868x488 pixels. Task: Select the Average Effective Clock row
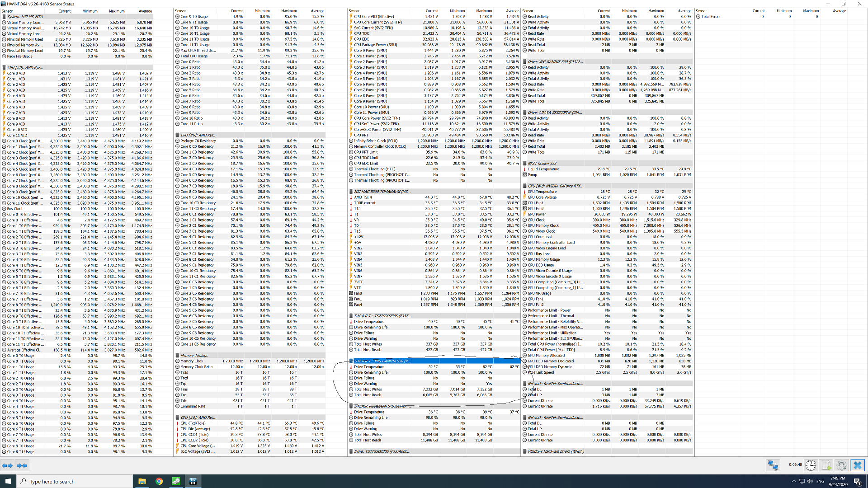pos(77,350)
